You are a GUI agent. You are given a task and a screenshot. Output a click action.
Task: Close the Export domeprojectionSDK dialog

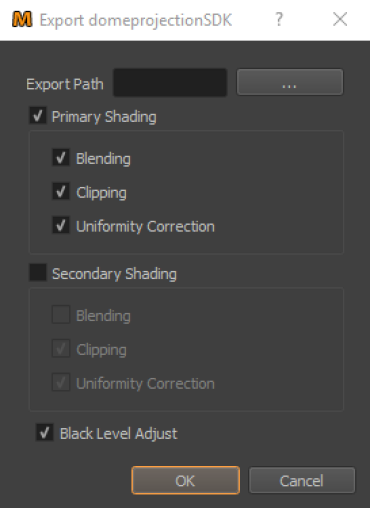(x=340, y=19)
